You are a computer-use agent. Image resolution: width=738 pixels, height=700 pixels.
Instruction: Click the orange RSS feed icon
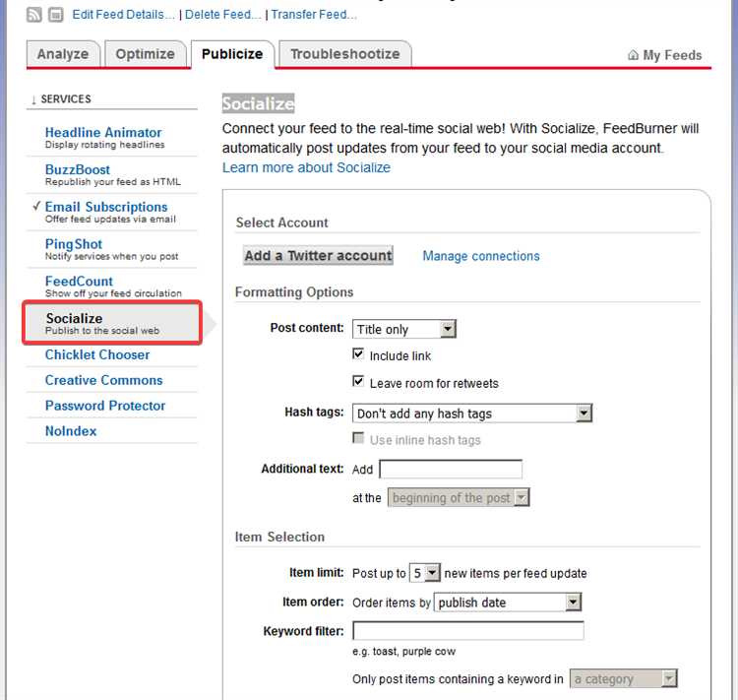tap(33, 15)
